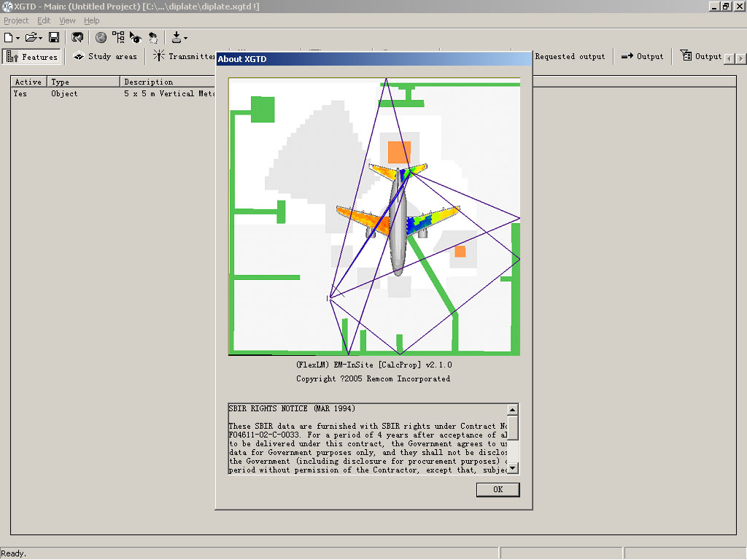Click the down arrow of the SBIR notice scrollbar
This screenshot has width=747, height=560.
pyautogui.click(x=513, y=468)
